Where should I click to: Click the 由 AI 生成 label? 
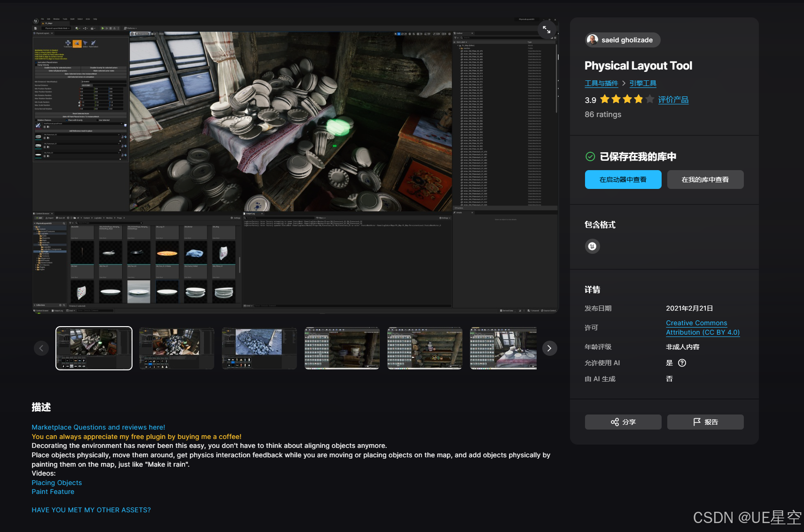(x=600, y=379)
